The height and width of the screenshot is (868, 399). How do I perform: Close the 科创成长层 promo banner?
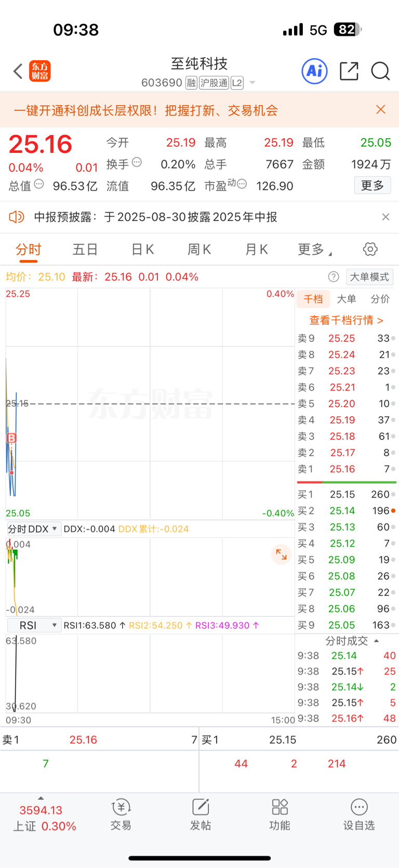pyautogui.click(x=381, y=109)
